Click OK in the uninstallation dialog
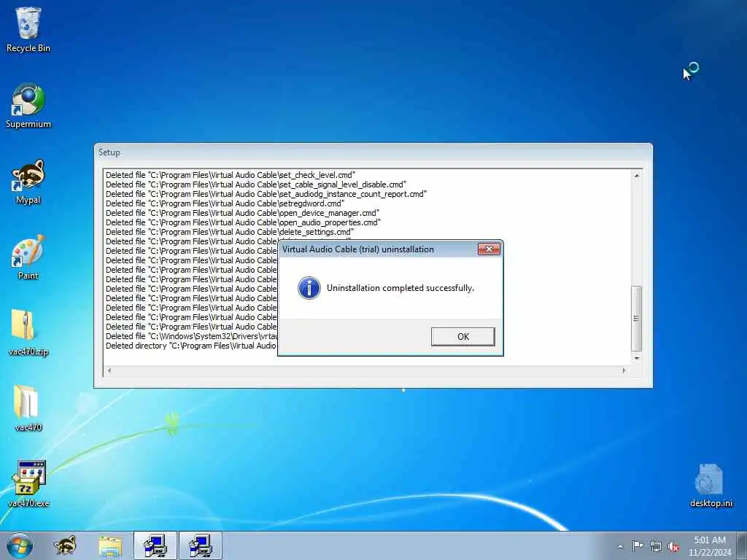Image resolution: width=747 pixels, height=560 pixels. [x=462, y=337]
